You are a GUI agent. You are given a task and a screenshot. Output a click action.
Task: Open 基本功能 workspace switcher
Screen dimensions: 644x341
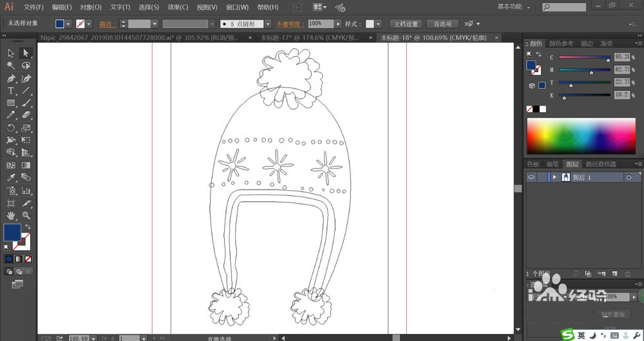tap(513, 7)
